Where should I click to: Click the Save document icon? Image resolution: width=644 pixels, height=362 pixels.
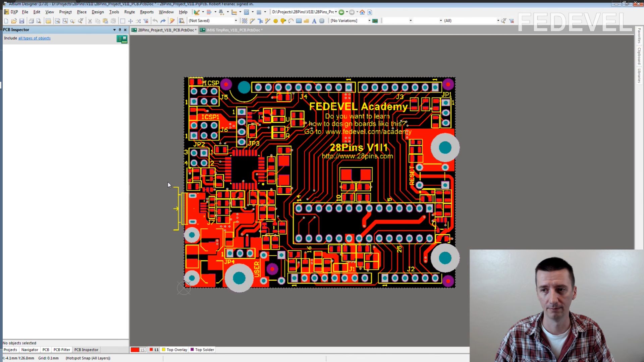[x=22, y=21]
